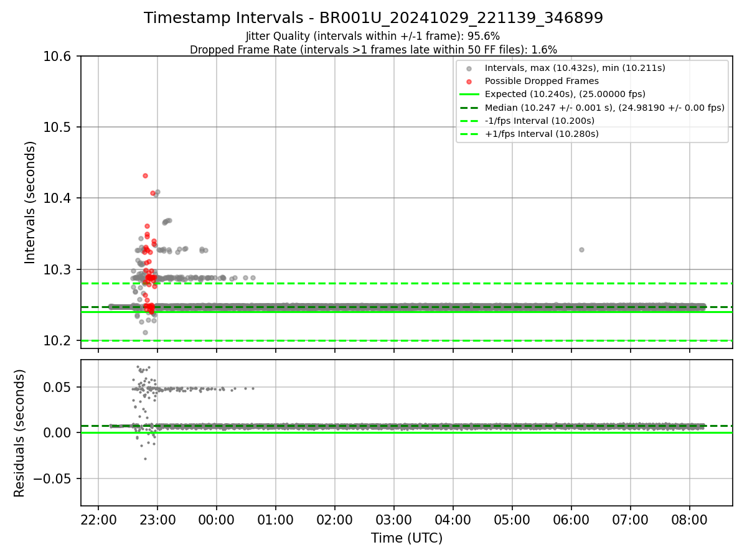Click legend entry '-1/fps Interval (10.200s)'
Viewport: 747px width, 560px height.
click(539, 120)
